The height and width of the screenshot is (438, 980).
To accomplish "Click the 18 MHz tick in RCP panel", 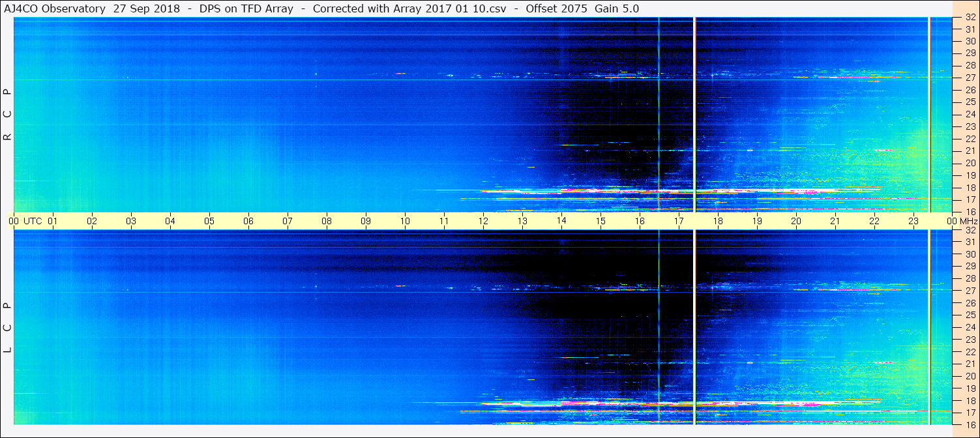I will tap(970, 187).
